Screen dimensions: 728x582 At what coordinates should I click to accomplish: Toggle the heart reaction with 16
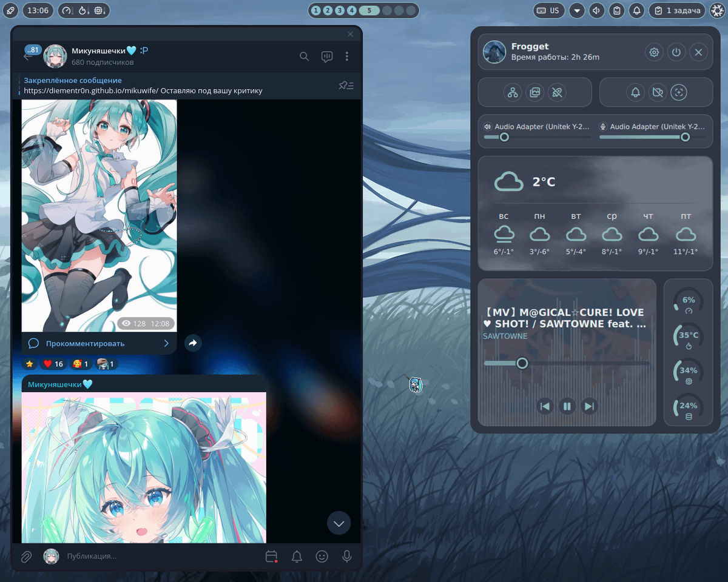tap(53, 364)
